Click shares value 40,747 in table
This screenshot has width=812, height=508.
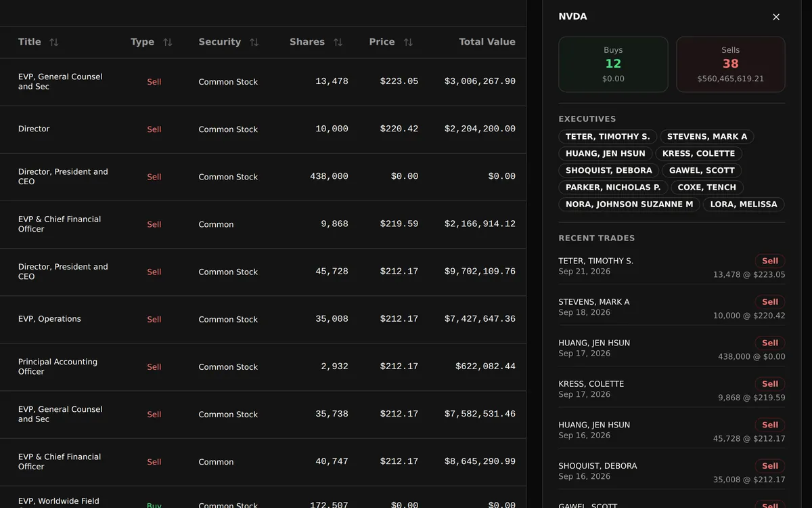(x=332, y=461)
